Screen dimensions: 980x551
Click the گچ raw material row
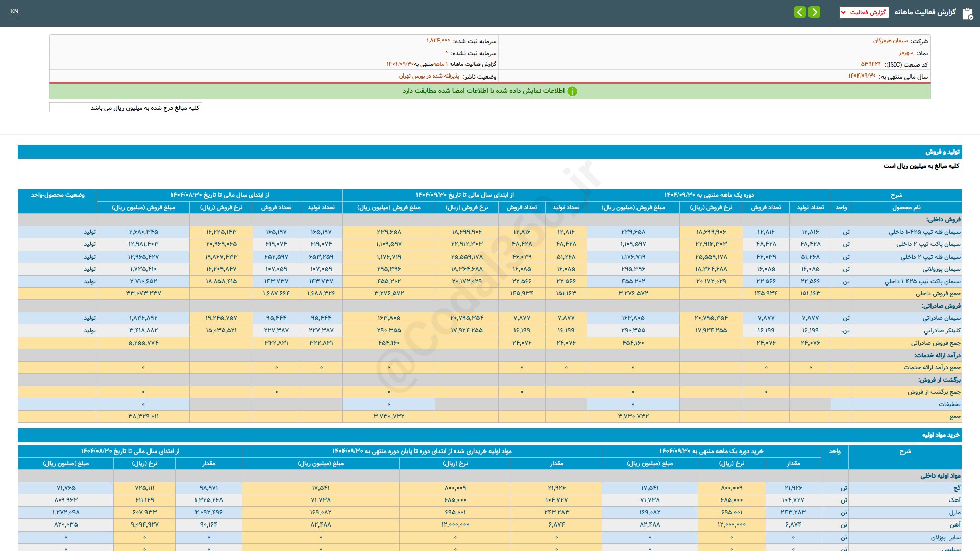click(957, 488)
